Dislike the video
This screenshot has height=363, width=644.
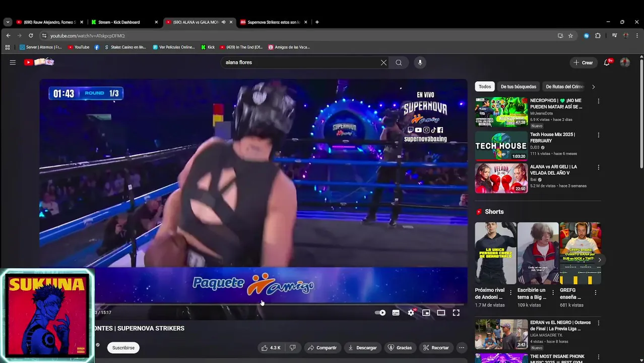(293, 348)
